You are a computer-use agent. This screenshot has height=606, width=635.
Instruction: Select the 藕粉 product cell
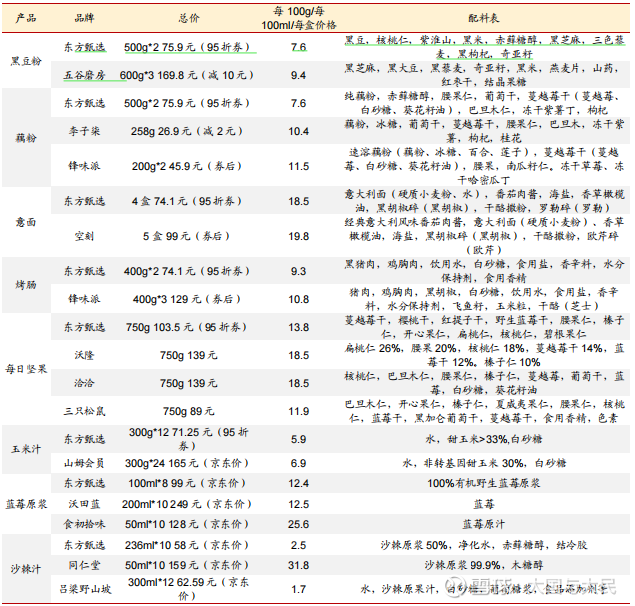click(26, 138)
